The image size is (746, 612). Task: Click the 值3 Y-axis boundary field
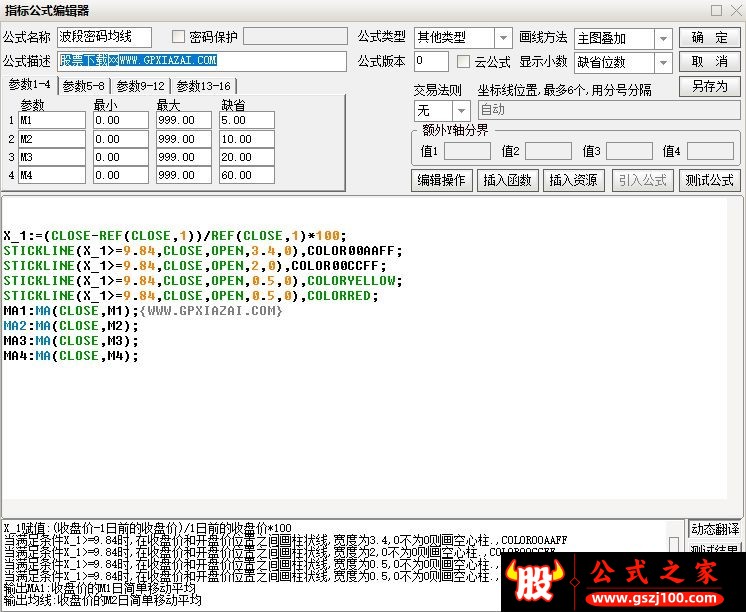pyautogui.click(x=629, y=151)
